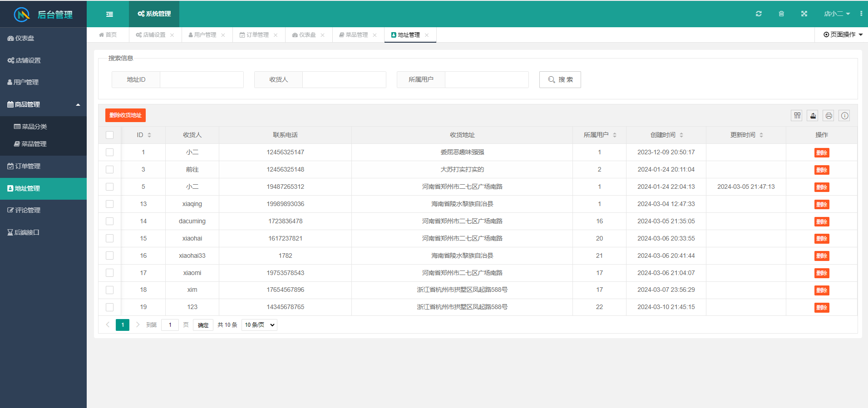
Task: Open the 店小二 user dropdown
Action: 837,14
